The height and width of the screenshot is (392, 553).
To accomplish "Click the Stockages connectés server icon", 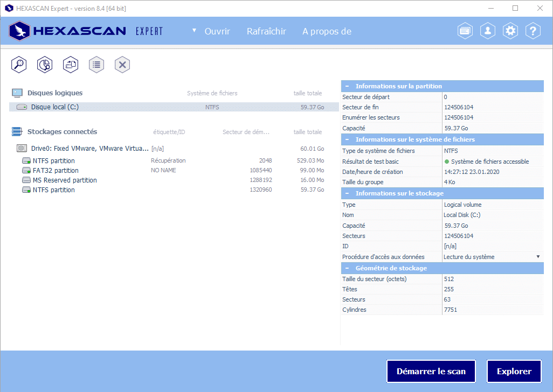I will (17, 132).
